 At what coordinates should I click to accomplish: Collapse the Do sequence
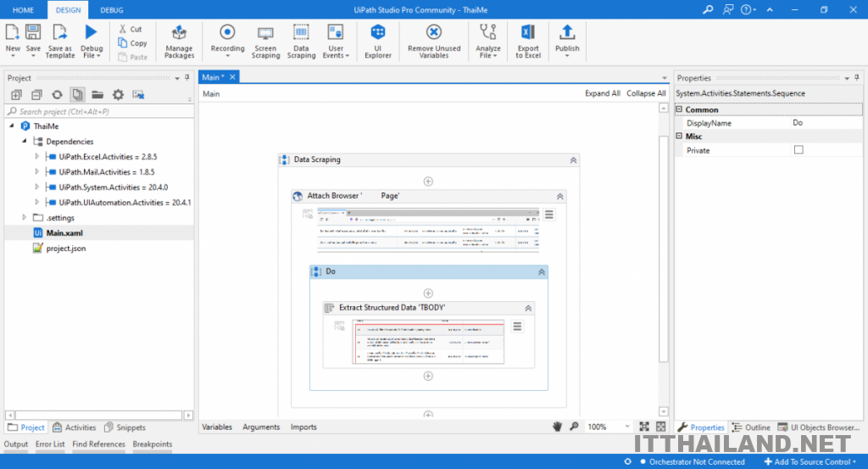(x=542, y=272)
